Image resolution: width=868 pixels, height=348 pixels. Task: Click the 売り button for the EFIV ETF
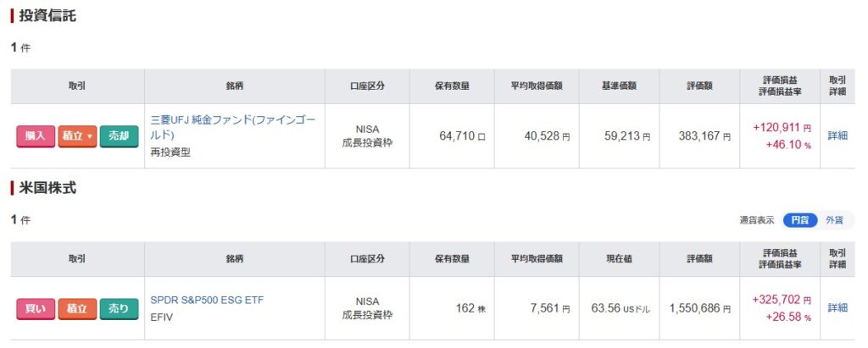click(x=119, y=309)
